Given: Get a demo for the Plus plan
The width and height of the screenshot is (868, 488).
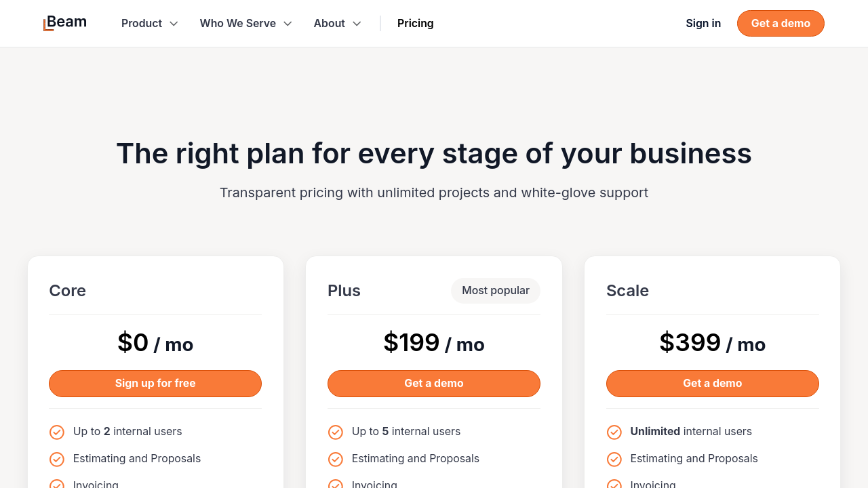Looking at the screenshot, I should point(434,383).
